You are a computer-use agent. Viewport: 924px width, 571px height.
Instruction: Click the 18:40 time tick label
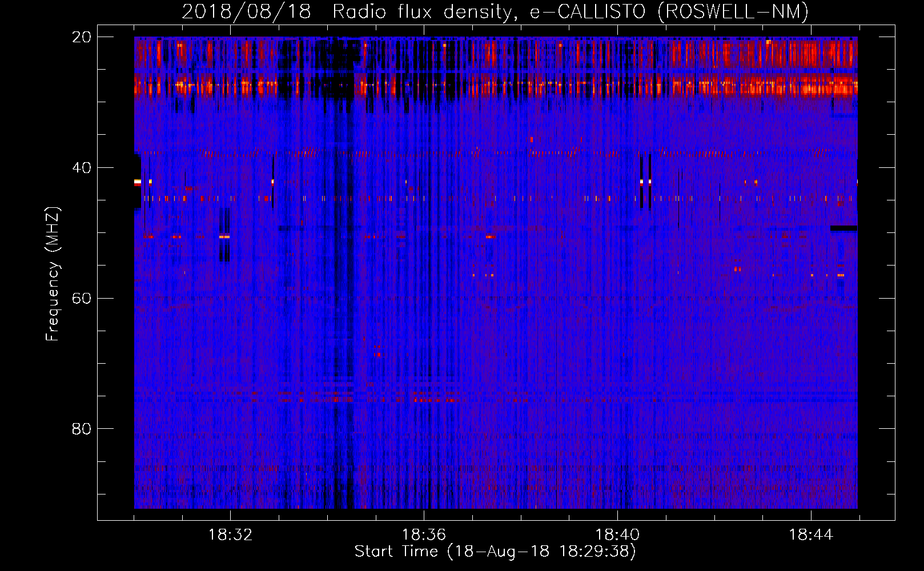pyautogui.click(x=617, y=535)
